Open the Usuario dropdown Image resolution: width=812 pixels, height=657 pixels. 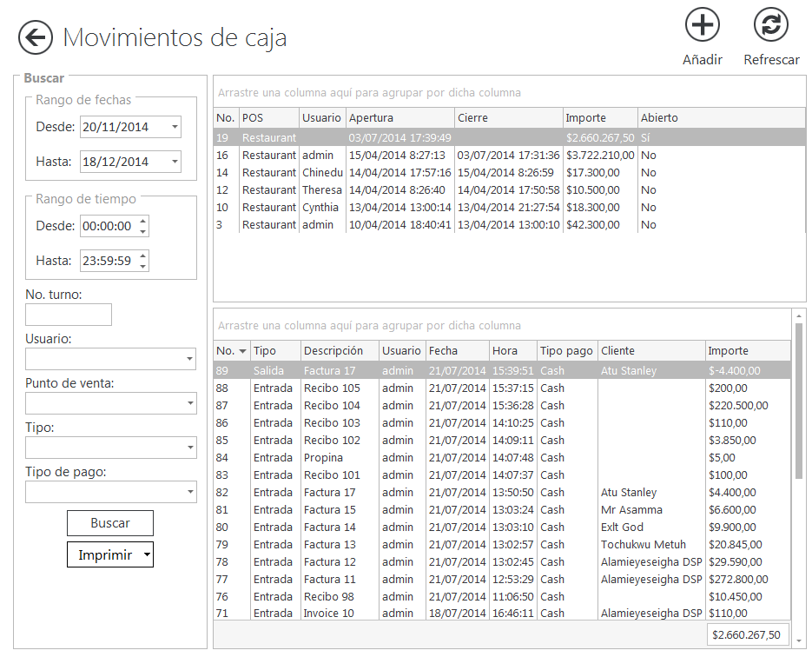click(189, 359)
